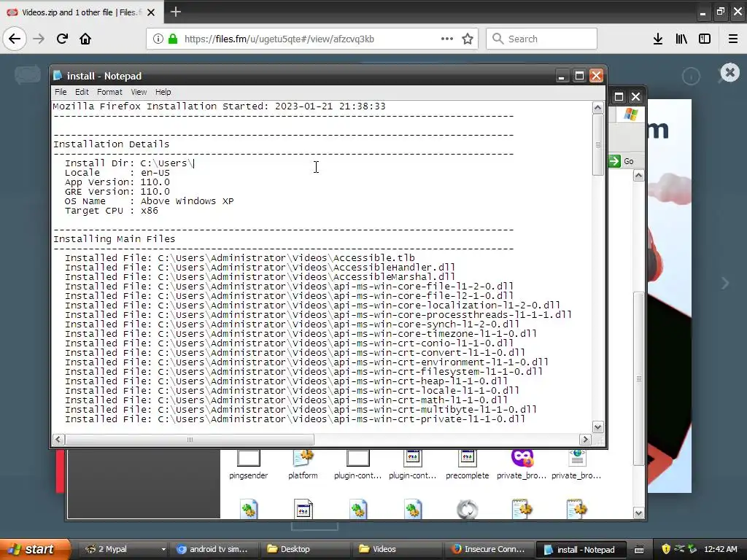Open the Library bookshelf icon
The width and height of the screenshot is (747, 560).
pos(681,39)
